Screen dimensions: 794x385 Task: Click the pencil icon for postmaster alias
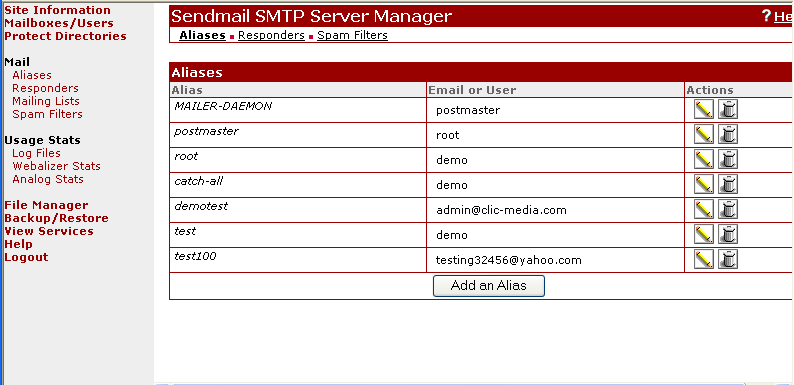pyautogui.click(x=703, y=134)
